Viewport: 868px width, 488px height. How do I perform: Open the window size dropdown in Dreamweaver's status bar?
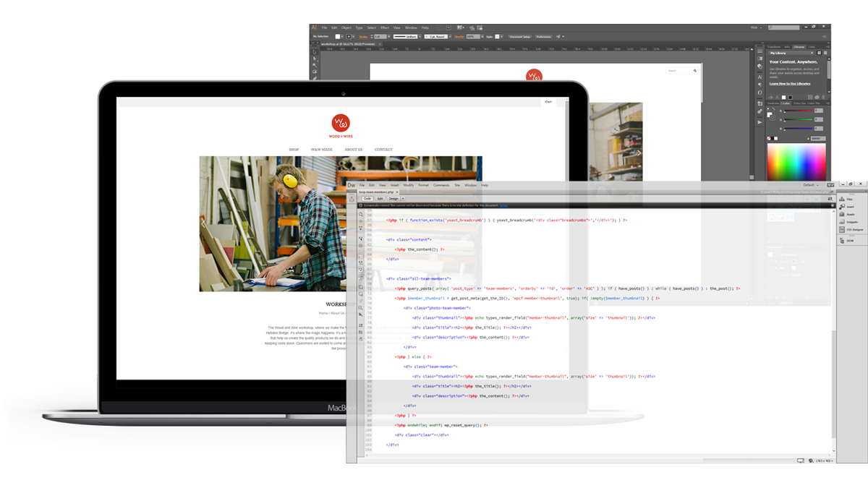pos(824,461)
